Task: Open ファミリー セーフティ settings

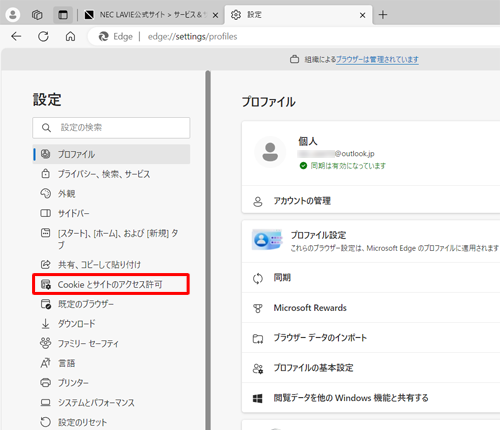Action: [x=111, y=343]
